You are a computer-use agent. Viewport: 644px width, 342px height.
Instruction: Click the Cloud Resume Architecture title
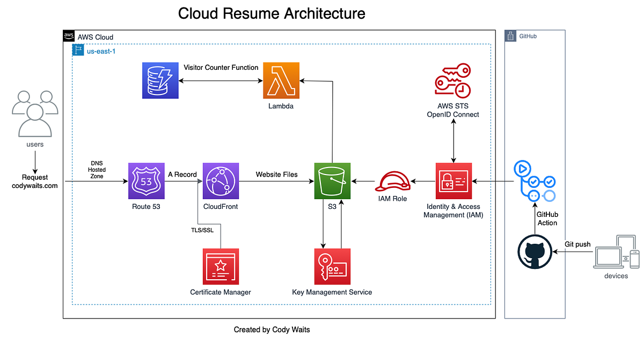(272, 13)
